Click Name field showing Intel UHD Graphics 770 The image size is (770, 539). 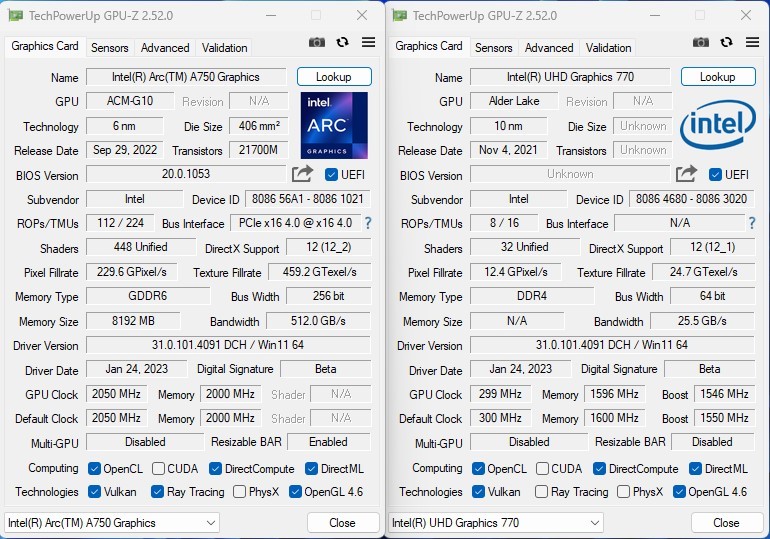pyautogui.click(x=570, y=77)
